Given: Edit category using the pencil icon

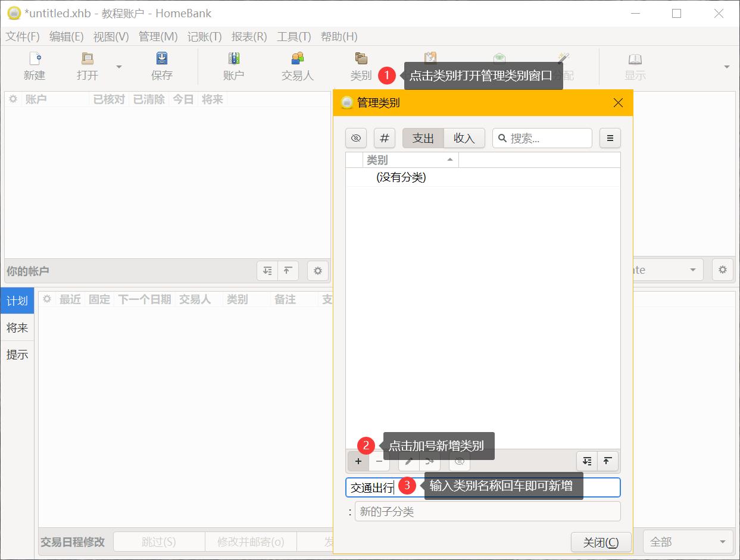Looking at the screenshot, I should click(x=408, y=461).
